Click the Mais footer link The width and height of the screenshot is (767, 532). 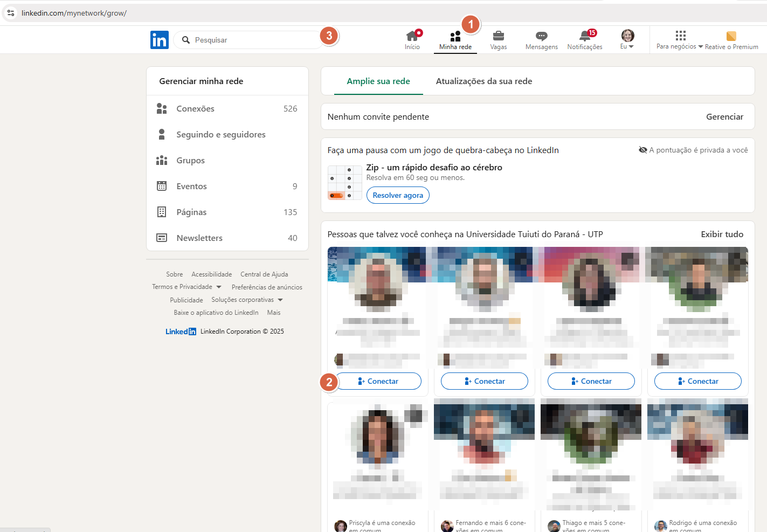[x=274, y=313]
